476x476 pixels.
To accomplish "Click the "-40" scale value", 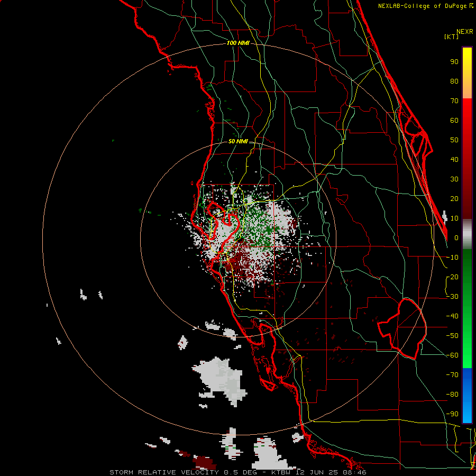I will (452, 316).
